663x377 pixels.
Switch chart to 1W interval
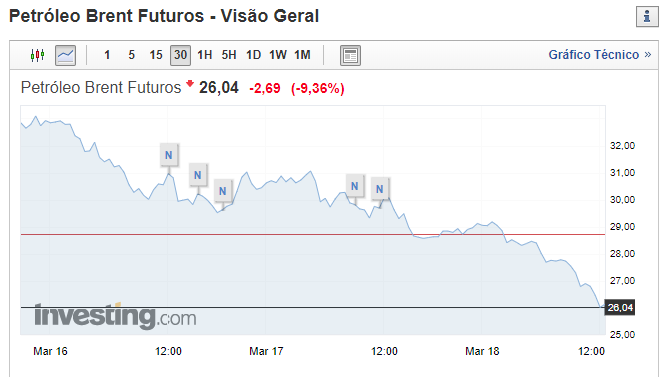pyautogui.click(x=278, y=55)
